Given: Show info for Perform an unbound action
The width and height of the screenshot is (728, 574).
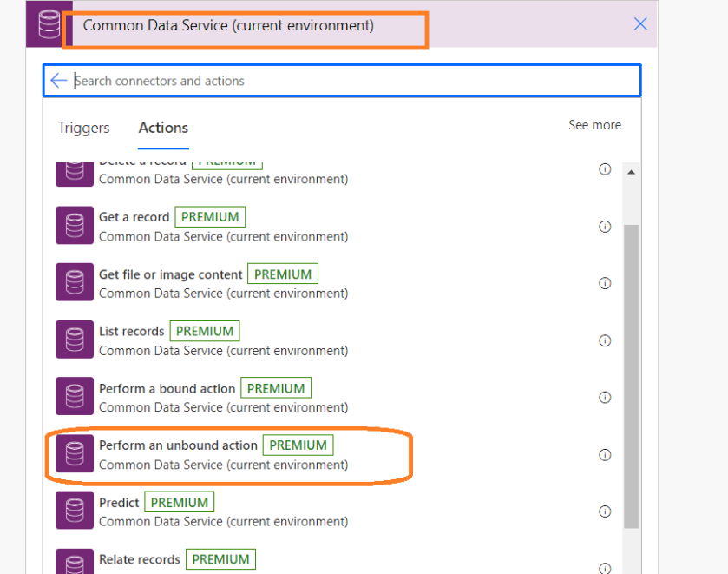Looking at the screenshot, I should pos(605,454).
